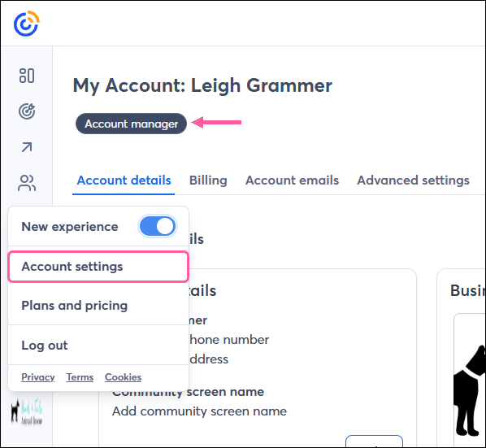Open the contacts people icon in sidebar
This screenshot has width=486, height=448.
27,183
